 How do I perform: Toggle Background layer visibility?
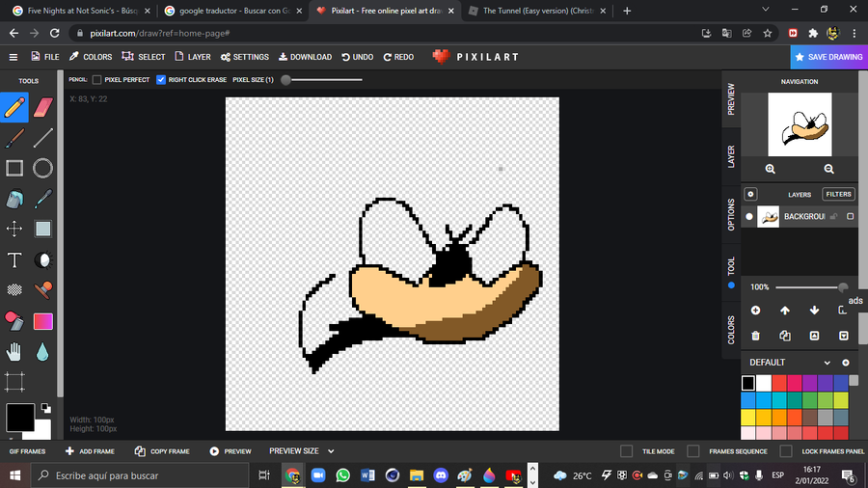(x=749, y=217)
